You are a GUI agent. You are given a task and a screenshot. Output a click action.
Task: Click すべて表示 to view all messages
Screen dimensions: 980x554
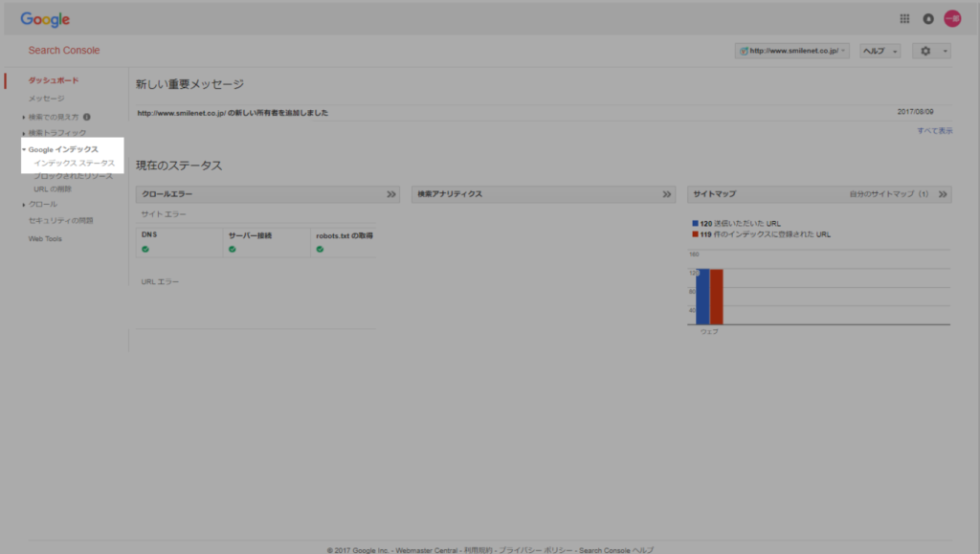935,130
